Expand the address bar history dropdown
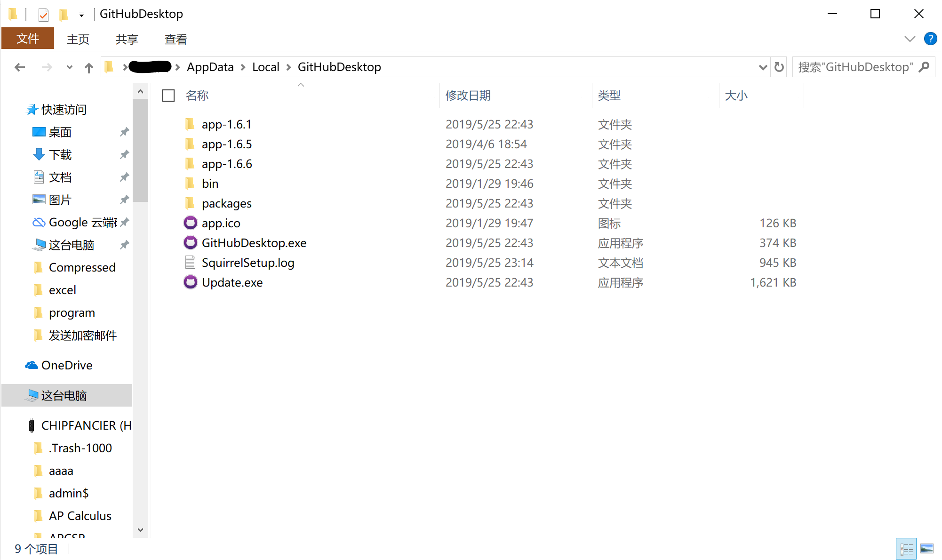The image size is (942, 560). pos(763,67)
